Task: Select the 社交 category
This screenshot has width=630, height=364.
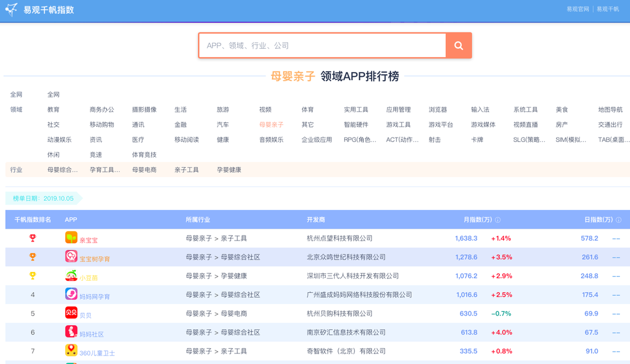Action: pos(54,125)
